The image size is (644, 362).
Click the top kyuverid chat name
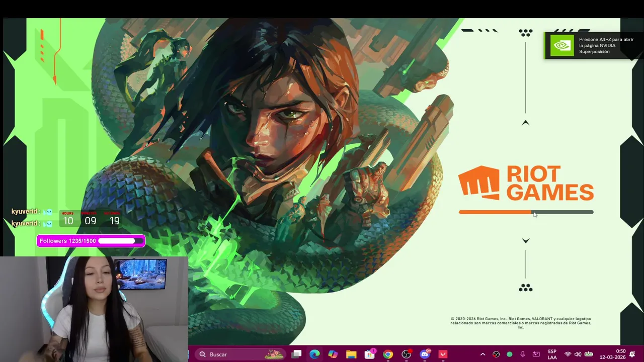[25, 212]
